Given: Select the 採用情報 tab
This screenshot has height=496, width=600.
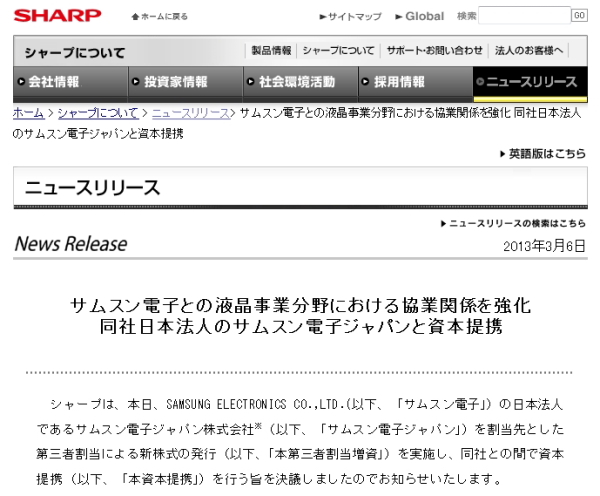Looking at the screenshot, I should [416, 82].
